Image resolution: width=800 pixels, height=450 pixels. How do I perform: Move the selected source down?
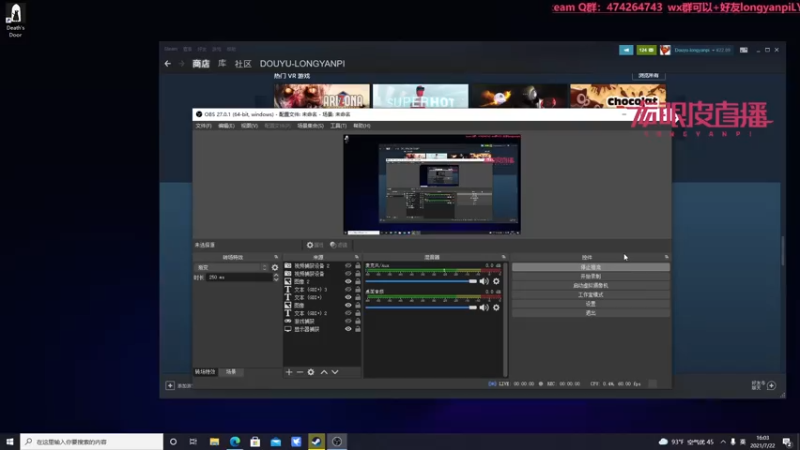coord(335,372)
